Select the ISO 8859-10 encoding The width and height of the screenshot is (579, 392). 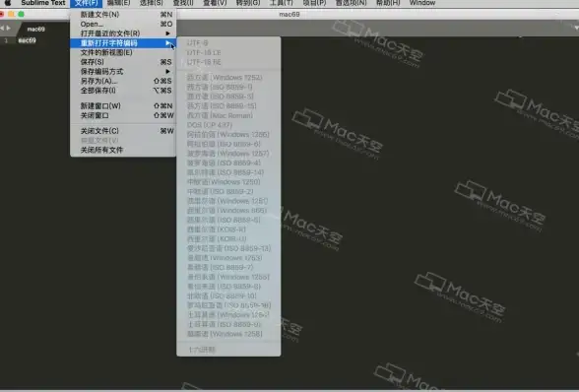tap(228, 296)
